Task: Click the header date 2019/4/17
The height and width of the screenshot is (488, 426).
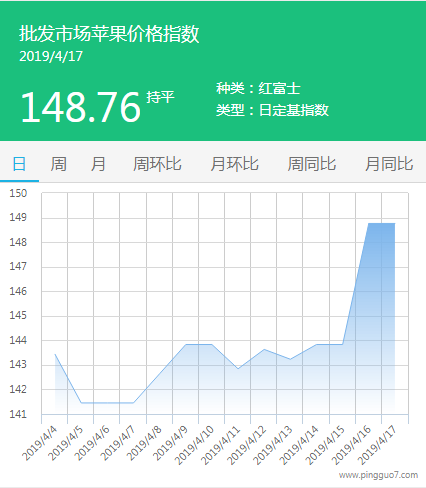Action: point(51,56)
